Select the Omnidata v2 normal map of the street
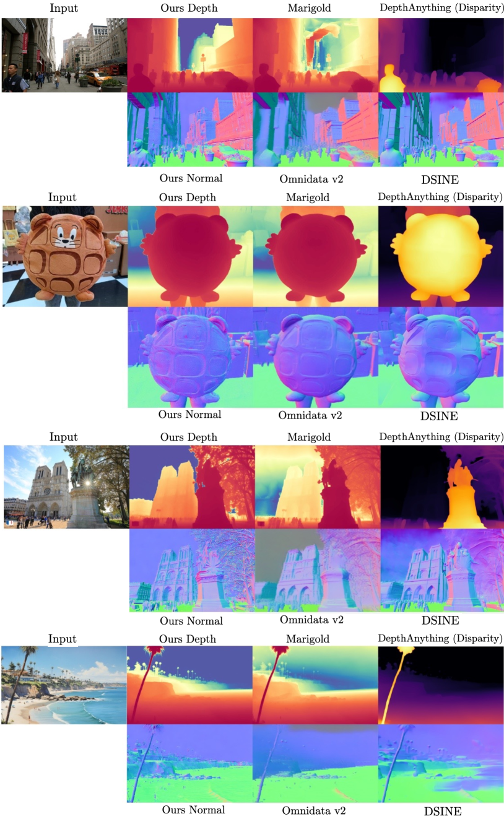The height and width of the screenshot is (819, 504). (315, 129)
